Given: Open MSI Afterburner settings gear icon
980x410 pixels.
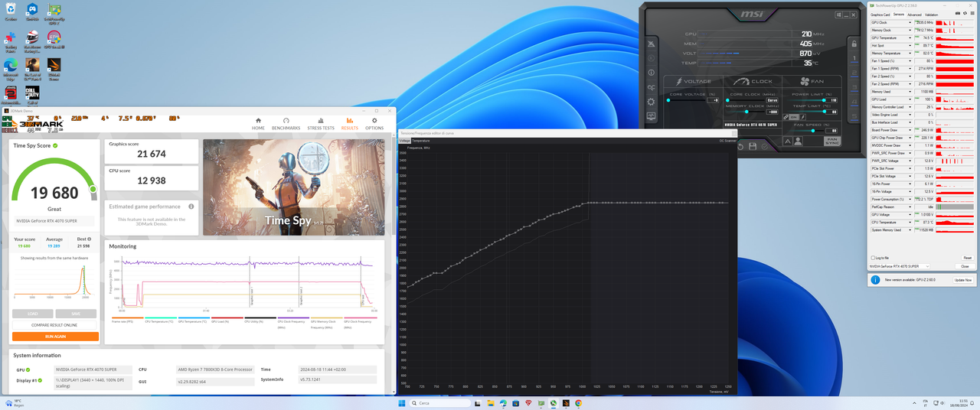Looking at the screenshot, I should click(x=651, y=102).
